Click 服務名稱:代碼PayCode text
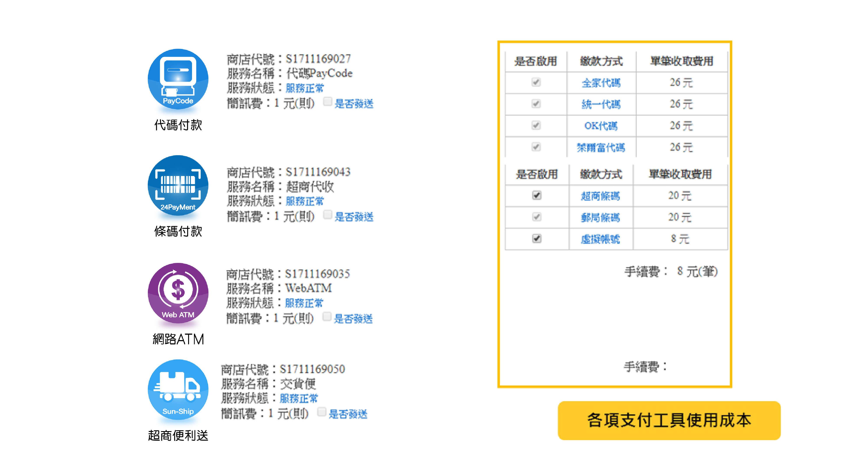The width and height of the screenshot is (868, 476). pos(289,73)
